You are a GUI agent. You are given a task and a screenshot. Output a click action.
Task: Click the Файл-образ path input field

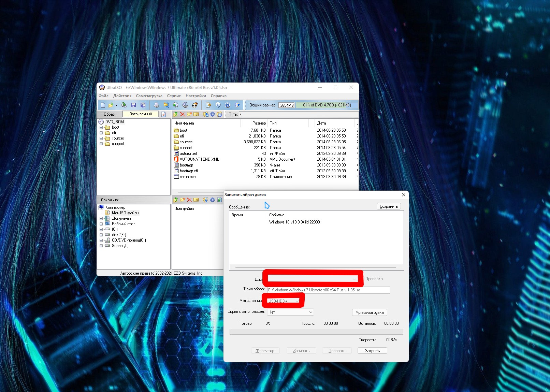(329, 290)
